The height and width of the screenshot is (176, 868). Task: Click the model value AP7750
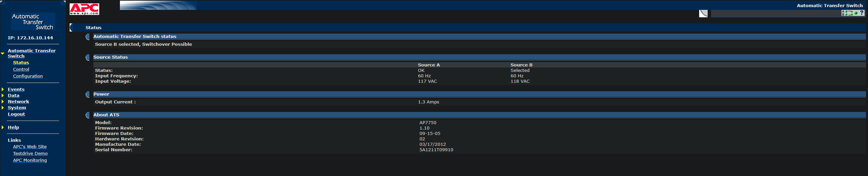click(x=428, y=123)
